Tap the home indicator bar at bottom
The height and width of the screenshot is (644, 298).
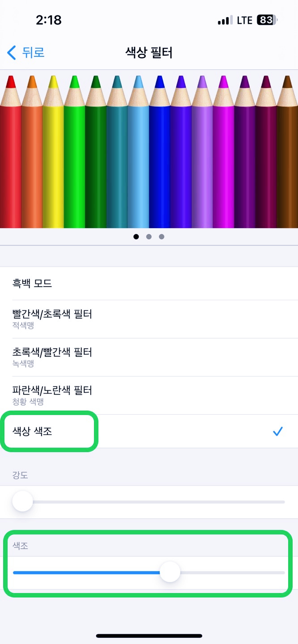coord(149,636)
